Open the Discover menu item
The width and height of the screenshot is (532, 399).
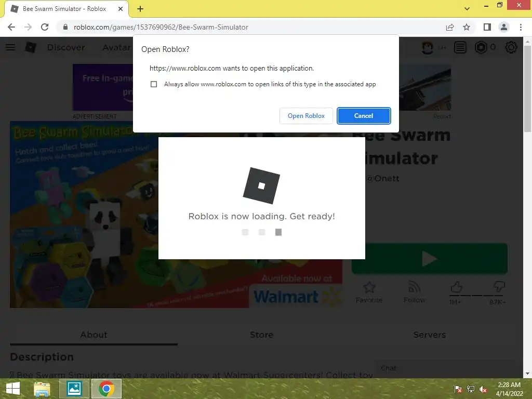pyautogui.click(x=66, y=47)
